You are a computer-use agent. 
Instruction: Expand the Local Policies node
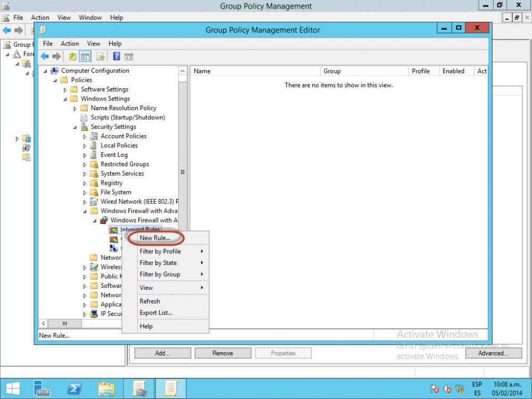85,146
